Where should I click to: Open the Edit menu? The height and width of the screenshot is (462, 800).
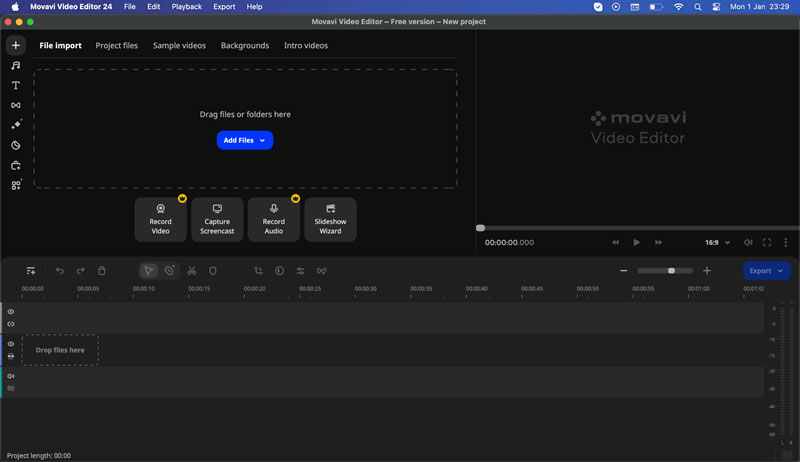154,7
